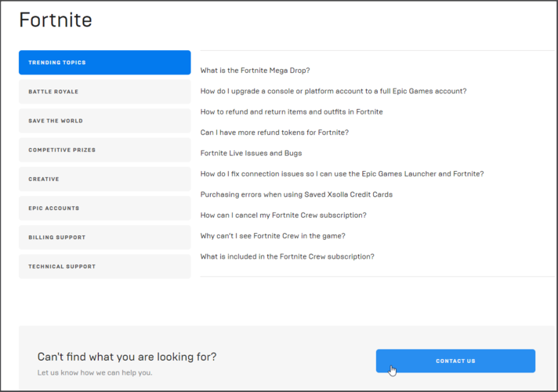
Task: Open article on upgrading console account
Action: tap(333, 91)
